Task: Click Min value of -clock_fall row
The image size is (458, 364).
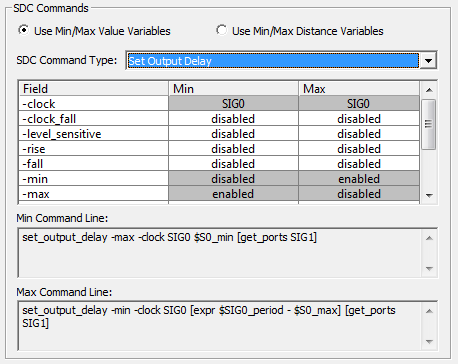Action: [x=233, y=119]
